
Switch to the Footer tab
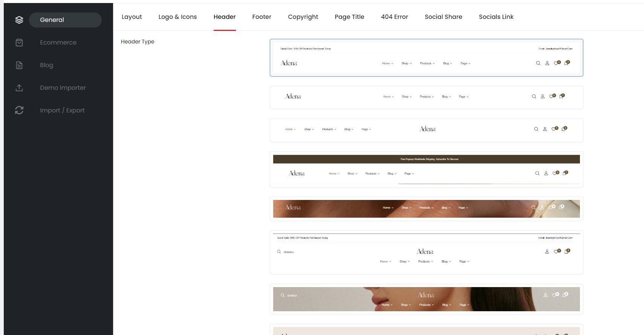(x=262, y=17)
